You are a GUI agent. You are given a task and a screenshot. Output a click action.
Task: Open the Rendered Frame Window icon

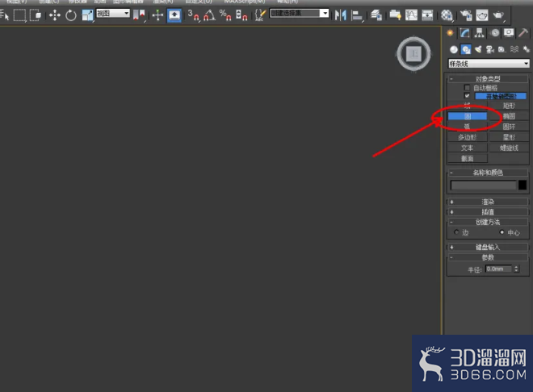[482, 15]
